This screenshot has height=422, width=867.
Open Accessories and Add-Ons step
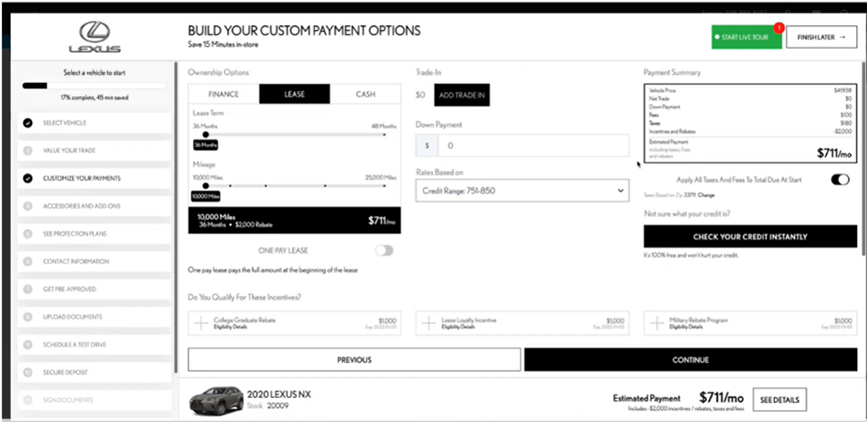pyautogui.click(x=95, y=206)
